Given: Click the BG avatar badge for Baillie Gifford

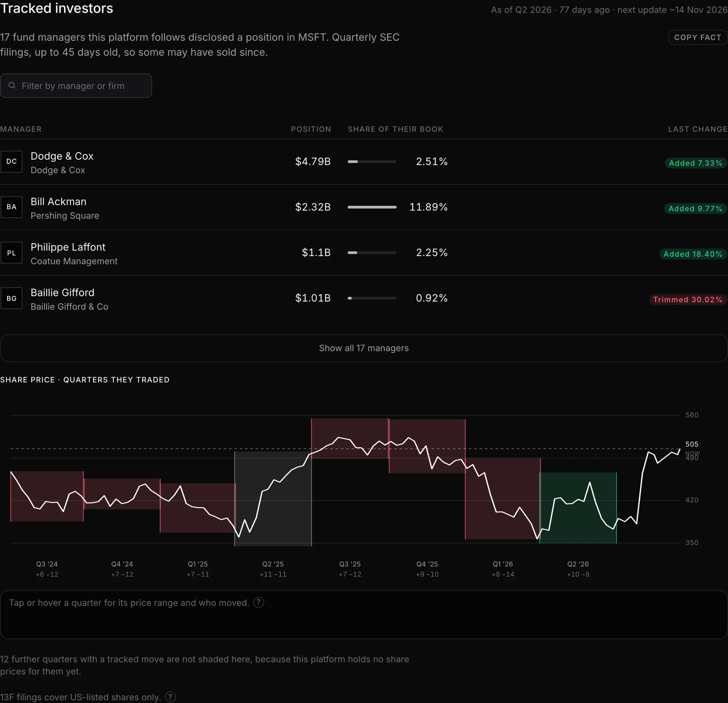Looking at the screenshot, I should click(12, 298).
